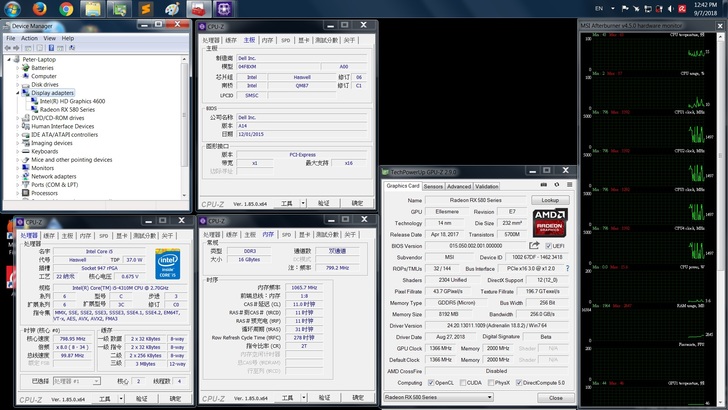Toggle the CUDA checkbox in GPU-Z
Viewport: 728px width, 410px height.
click(x=465, y=382)
